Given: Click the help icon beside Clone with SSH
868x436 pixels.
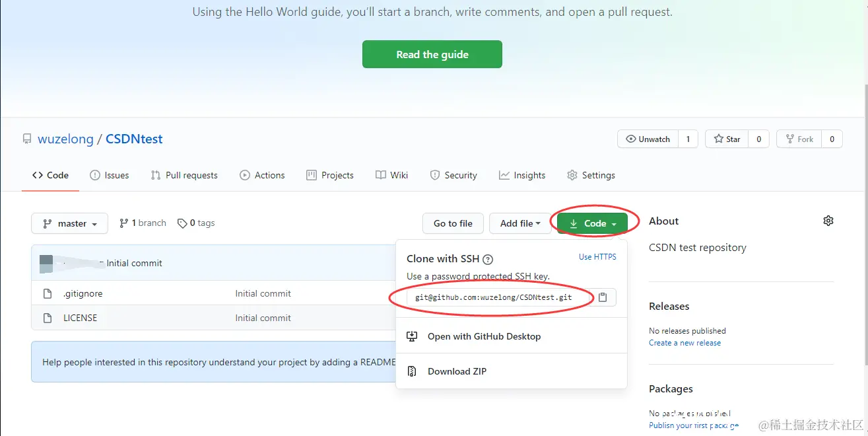Looking at the screenshot, I should click(488, 260).
